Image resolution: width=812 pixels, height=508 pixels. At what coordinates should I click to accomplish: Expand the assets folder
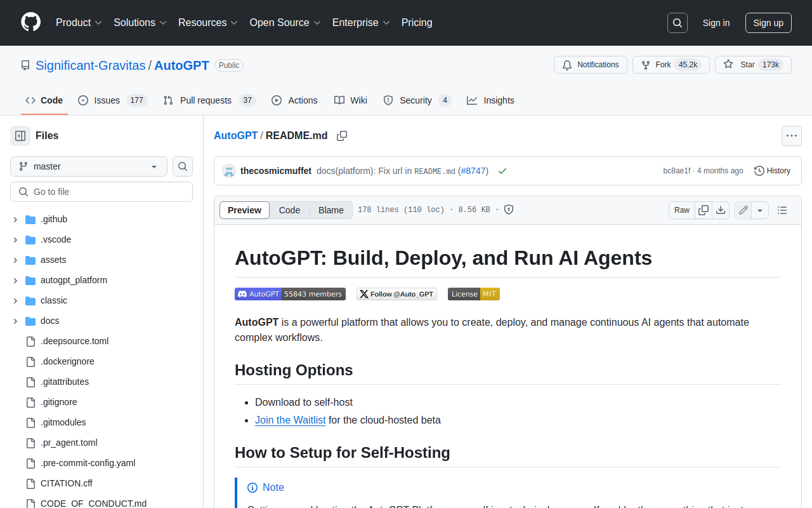click(15, 260)
